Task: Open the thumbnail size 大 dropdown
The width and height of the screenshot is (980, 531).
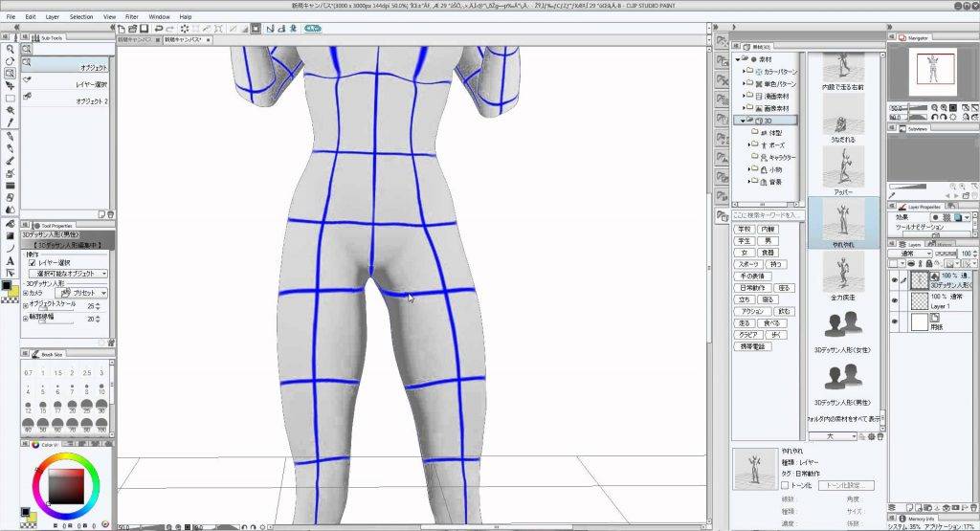Action: coord(834,436)
